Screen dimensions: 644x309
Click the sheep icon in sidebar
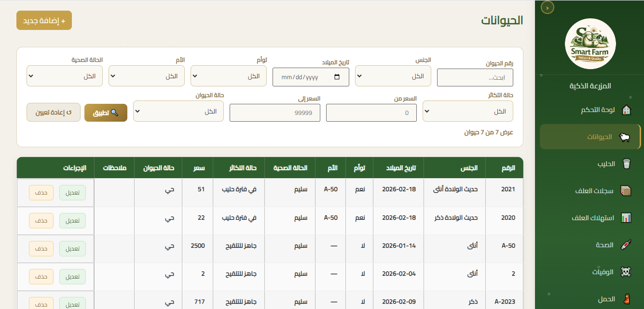pos(625,137)
